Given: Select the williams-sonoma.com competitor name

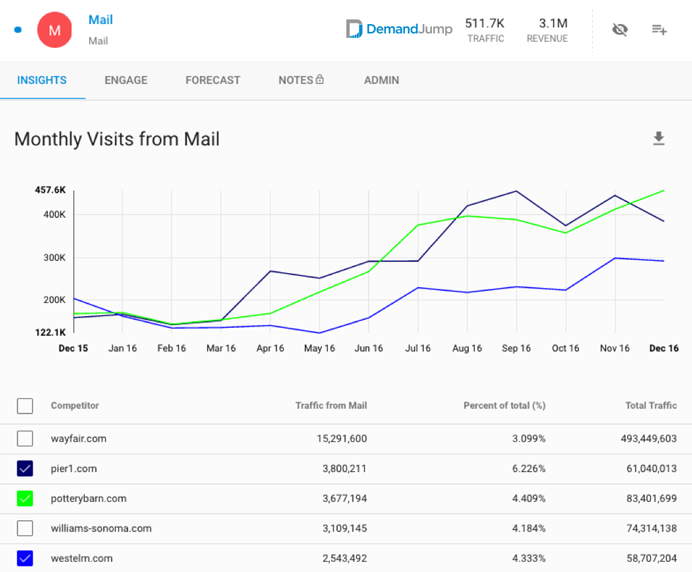Looking at the screenshot, I should click(x=101, y=528).
